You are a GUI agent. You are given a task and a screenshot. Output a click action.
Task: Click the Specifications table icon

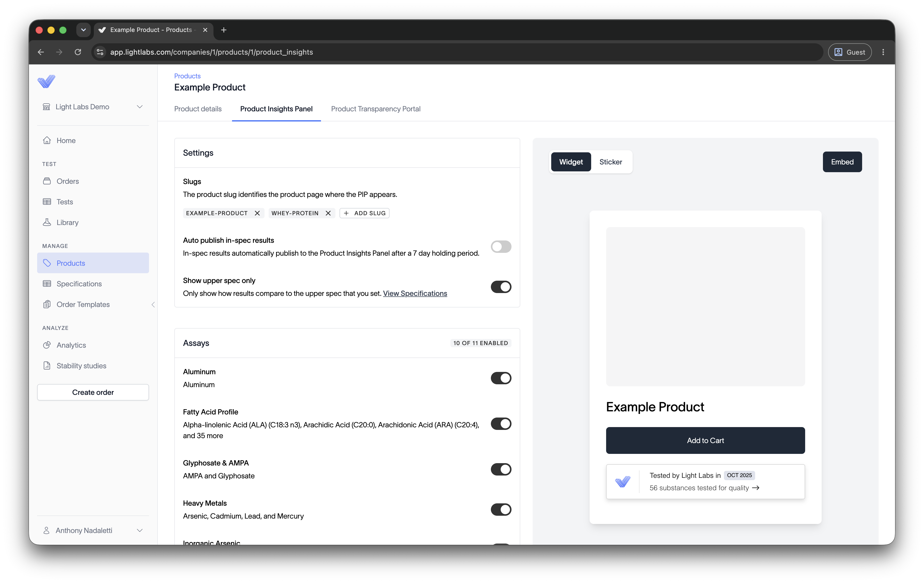(x=47, y=284)
